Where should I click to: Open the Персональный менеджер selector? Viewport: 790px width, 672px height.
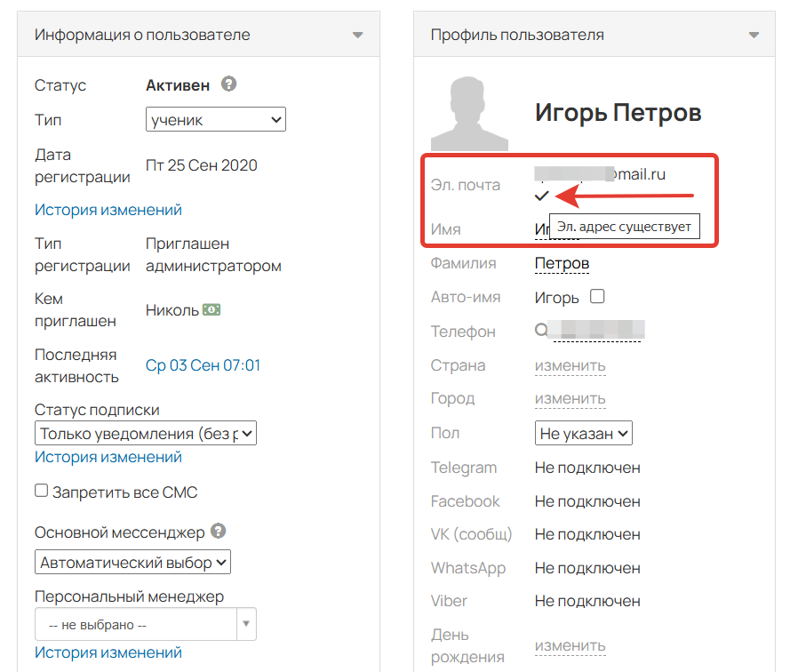146,624
